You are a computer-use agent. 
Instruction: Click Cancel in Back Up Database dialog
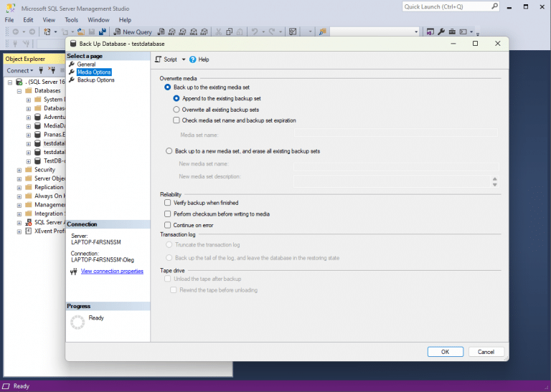point(486,352)
